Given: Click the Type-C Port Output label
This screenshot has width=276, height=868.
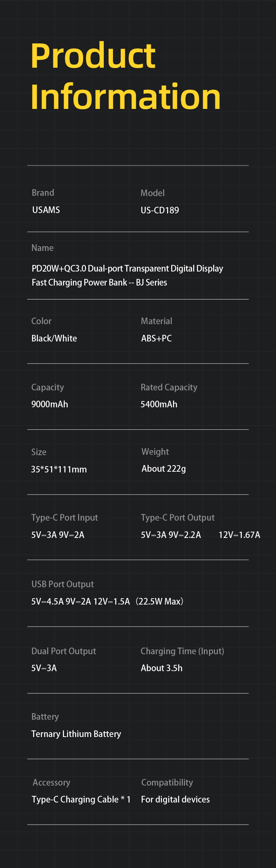Looking at the screenshot, I should click(x=178, y=518).
